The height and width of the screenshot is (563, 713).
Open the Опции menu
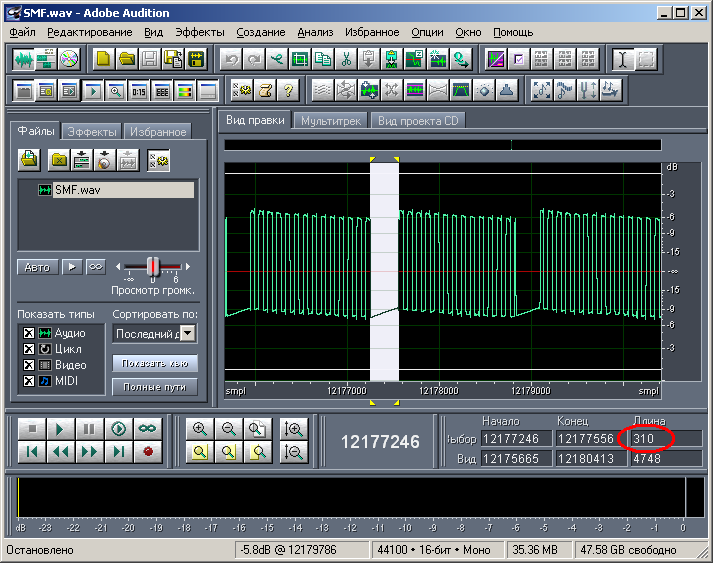point(427,32)
